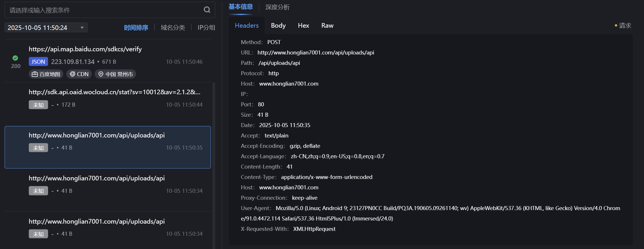Image resolution: width=644 pixels, height=249 pixels.
Task: Switch to the Hex view tab
Action: (x=303, y=26)
